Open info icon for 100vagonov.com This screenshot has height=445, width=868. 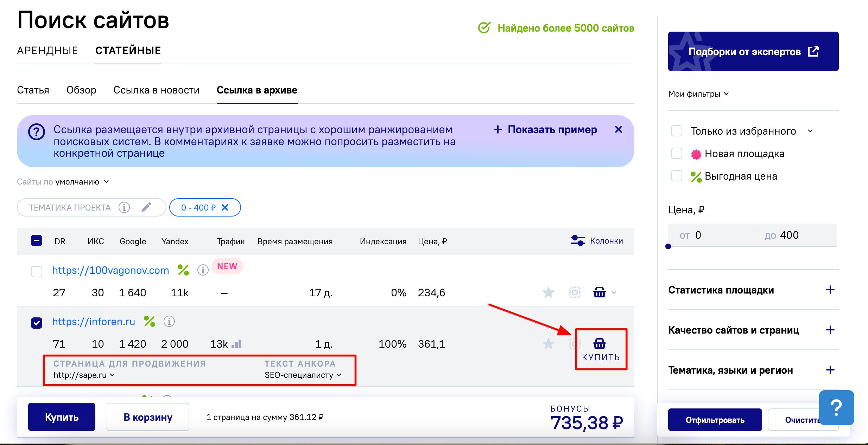(x=203, y=270)
